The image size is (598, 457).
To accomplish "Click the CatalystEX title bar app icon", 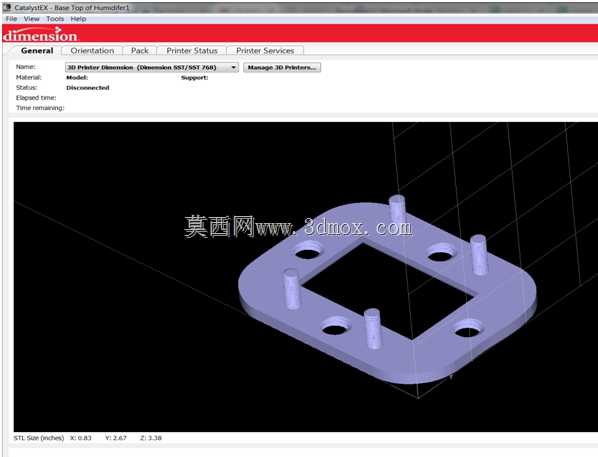I will (x=7, y=7).
